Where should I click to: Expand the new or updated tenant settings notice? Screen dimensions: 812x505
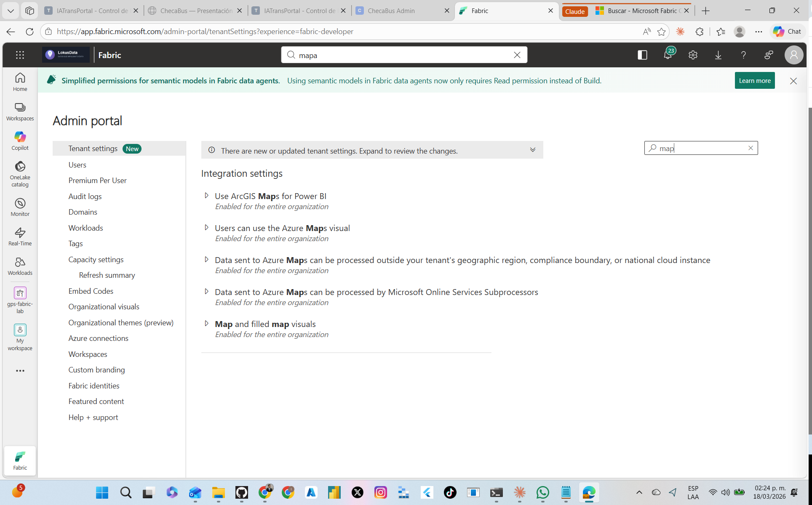pos(532,150)
